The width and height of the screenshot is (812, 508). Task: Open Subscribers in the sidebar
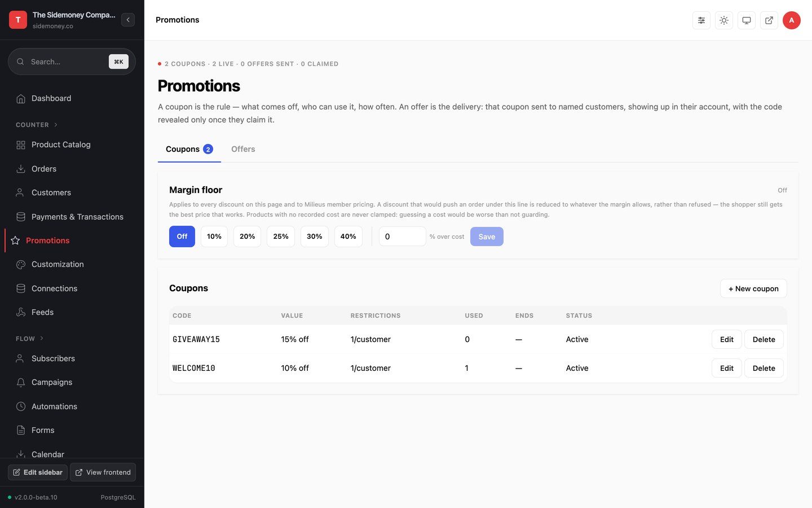tap(72, 358)
